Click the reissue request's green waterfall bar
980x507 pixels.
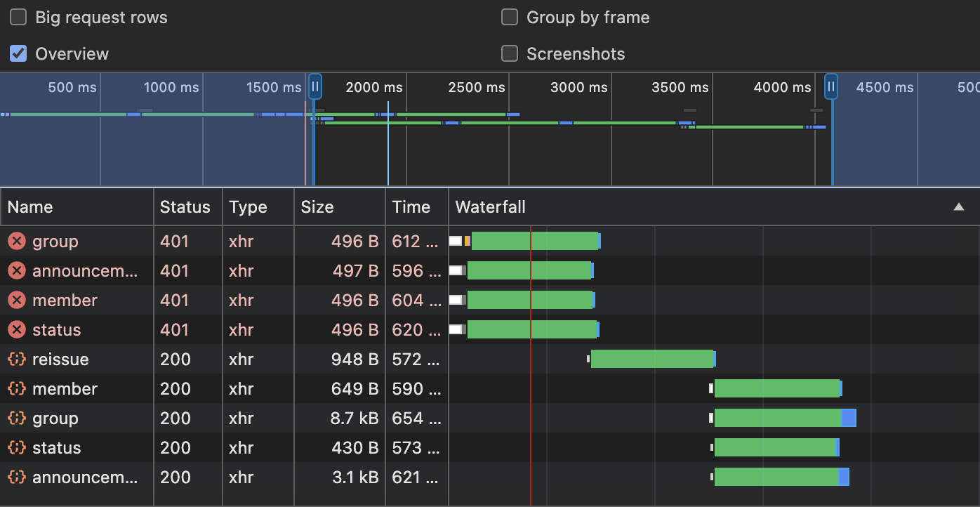(x=651, y=360)
